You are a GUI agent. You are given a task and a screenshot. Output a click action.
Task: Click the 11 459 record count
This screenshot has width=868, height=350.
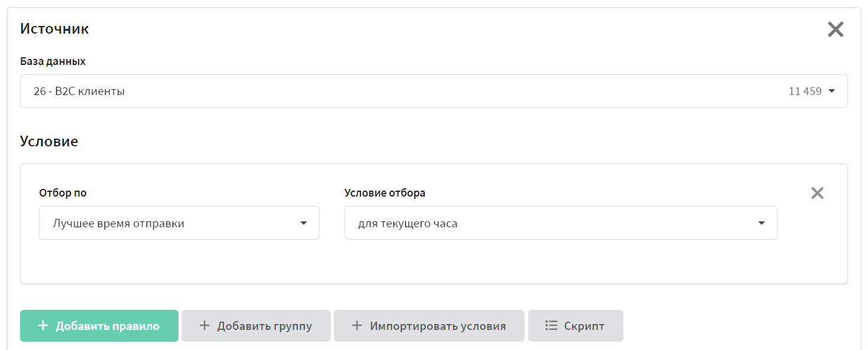coord(805,91)
